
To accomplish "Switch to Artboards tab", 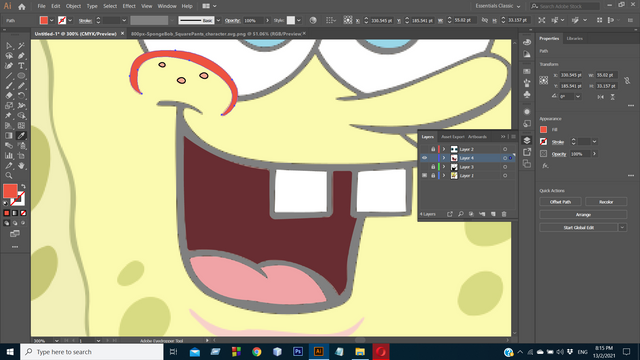I will point(478,137).
